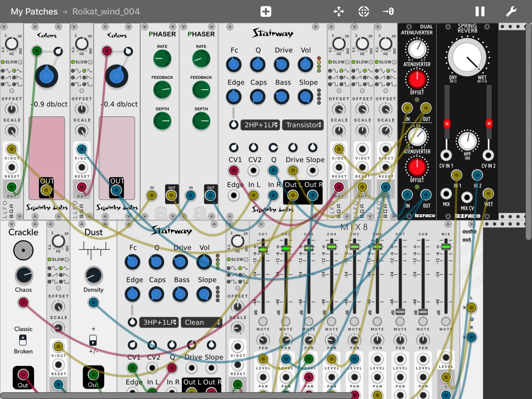Click the top red Offset knob on Dual Atenuverter
The image size is (532, 399).
(x=417, y=79)
